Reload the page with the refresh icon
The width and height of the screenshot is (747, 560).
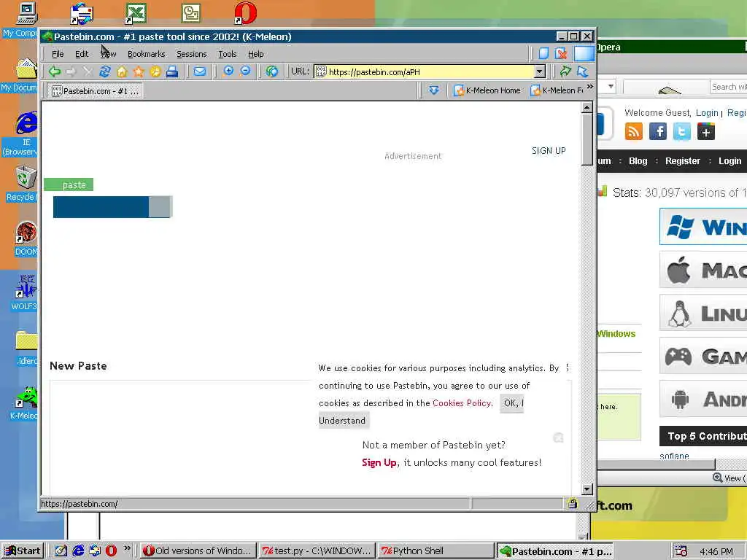point(105,72)
